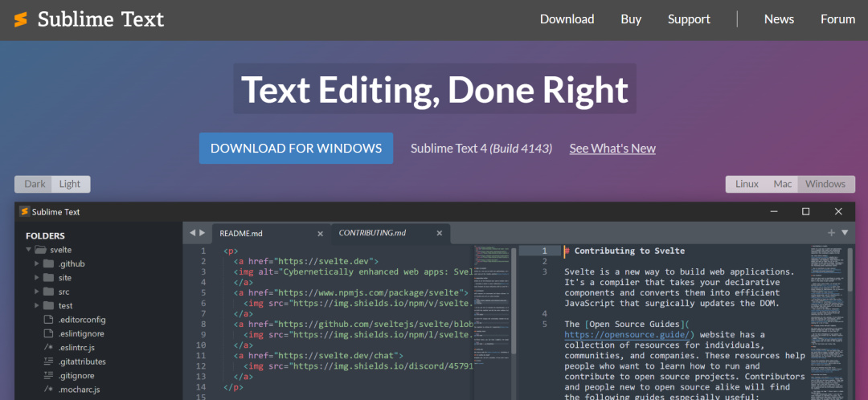Collapse the svelte folder tree
Viewport: 868px width, 400px height.
click(28, 250)
